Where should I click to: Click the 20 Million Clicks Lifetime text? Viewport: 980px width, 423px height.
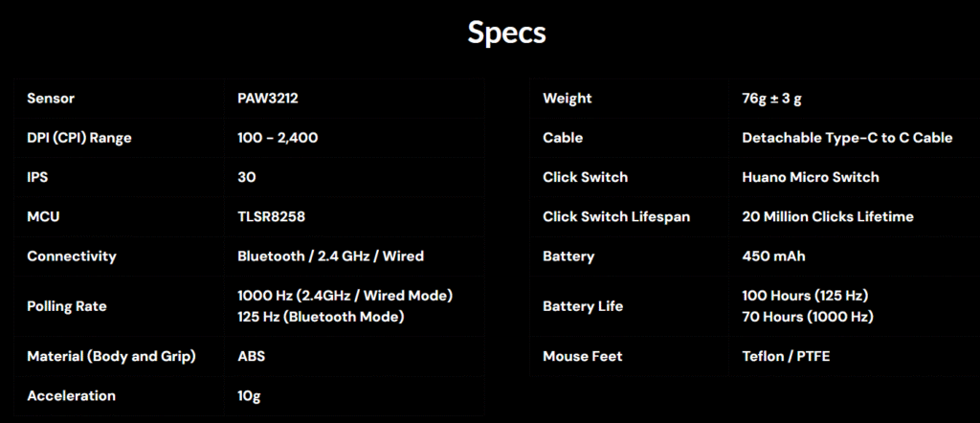click(828, 216)
